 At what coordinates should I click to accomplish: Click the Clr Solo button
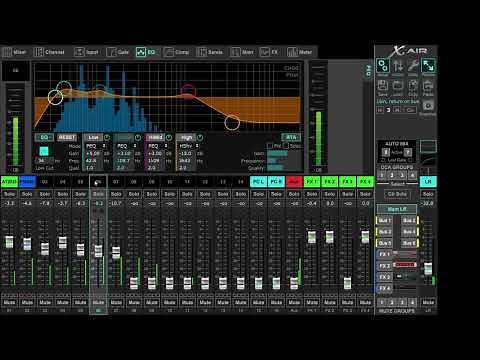[x=397, y=194]
